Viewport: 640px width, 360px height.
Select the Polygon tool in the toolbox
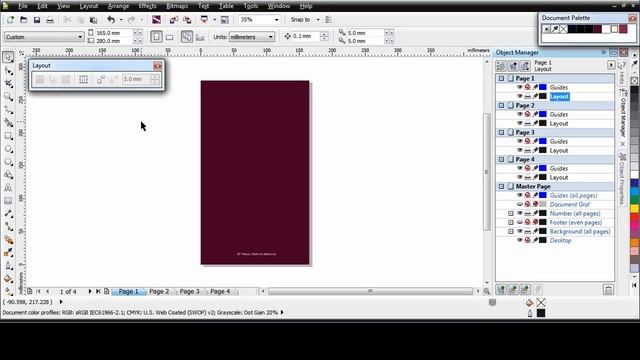[x=8, y=162]
